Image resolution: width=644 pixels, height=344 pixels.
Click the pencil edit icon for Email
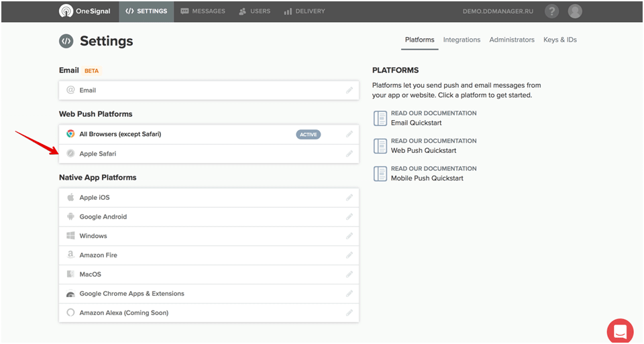349,91
